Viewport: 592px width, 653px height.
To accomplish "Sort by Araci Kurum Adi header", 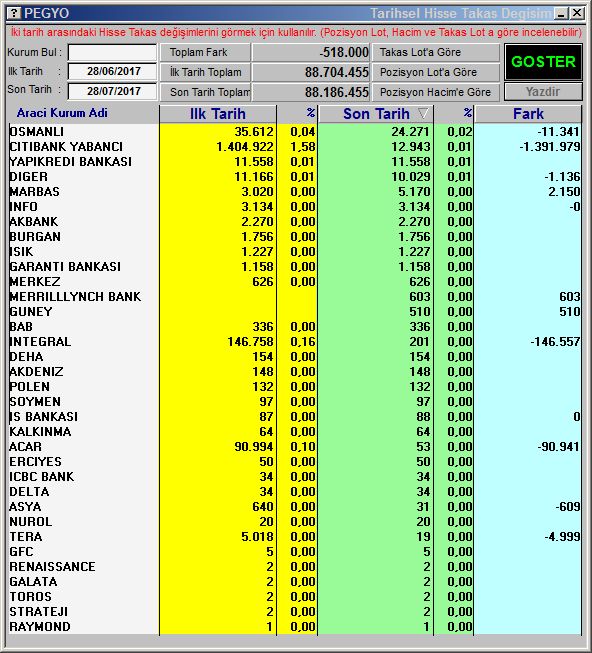I will point(62,113).
